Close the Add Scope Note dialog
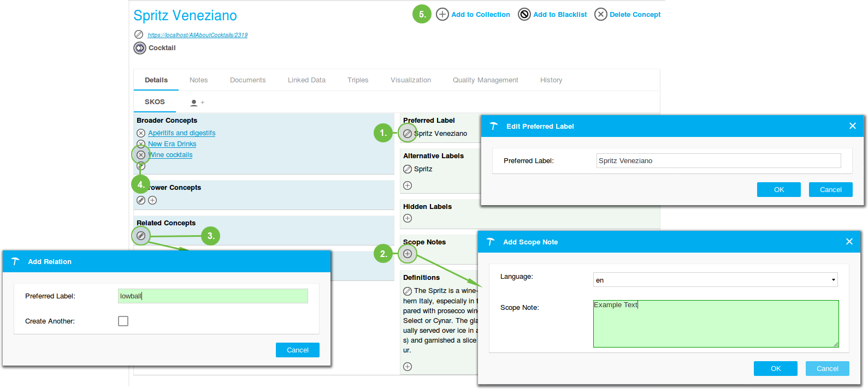The image size is (868, 389). pos(849,242)
